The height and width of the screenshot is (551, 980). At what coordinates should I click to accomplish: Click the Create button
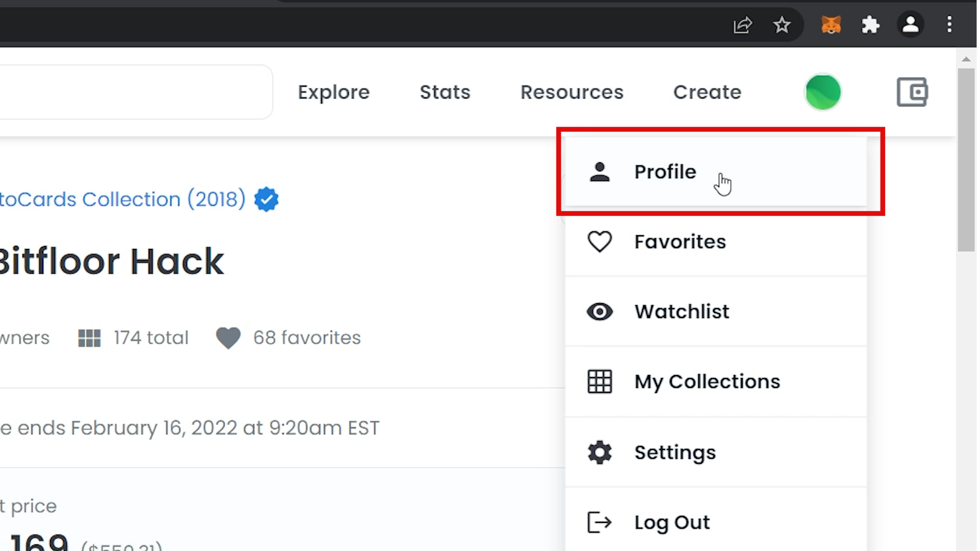(x=707, y=92)
